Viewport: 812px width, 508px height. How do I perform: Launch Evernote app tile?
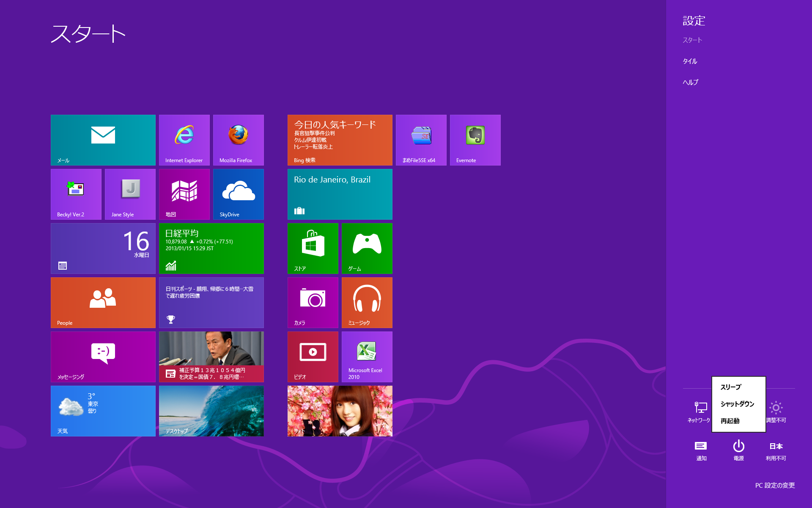(475, 140)
